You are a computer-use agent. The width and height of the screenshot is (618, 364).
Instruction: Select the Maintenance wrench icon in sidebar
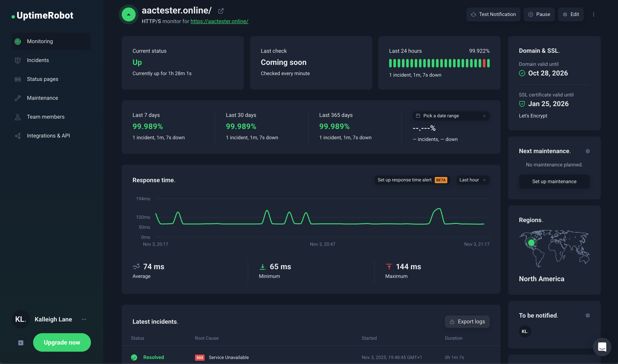(18, 98)
